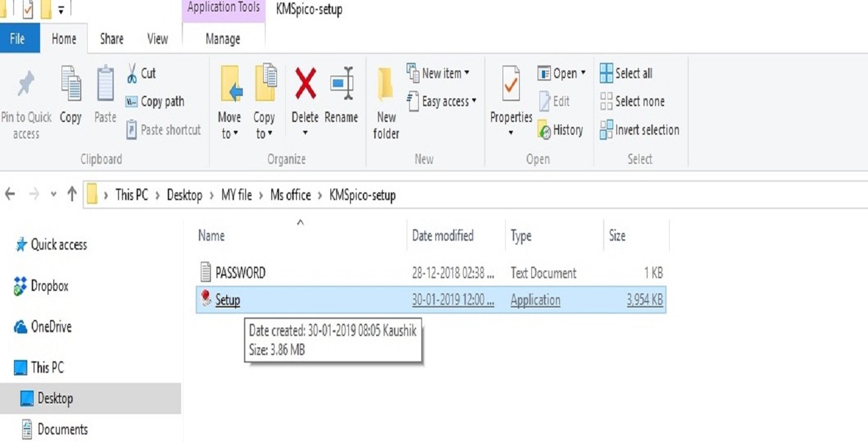The height and width of the screenshot is (442, 868).
Task: Click the Paste clipboard button
Action: (x=105, y=95)
